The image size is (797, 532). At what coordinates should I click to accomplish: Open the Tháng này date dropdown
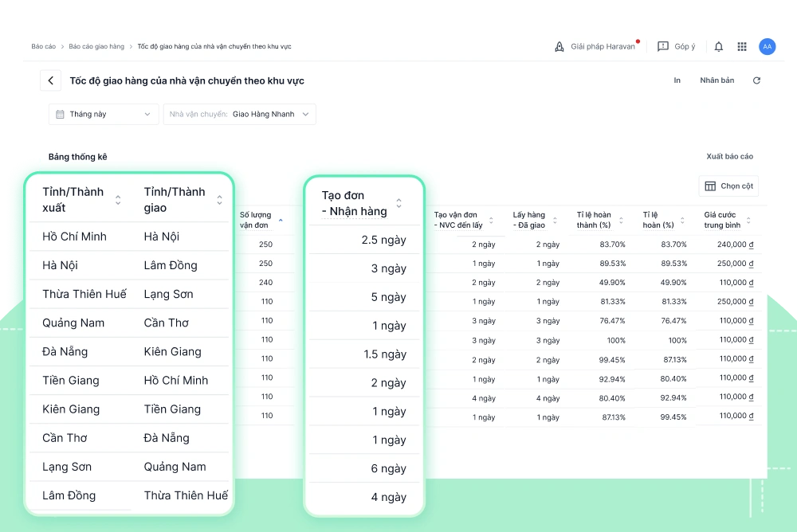click(104, 115)
